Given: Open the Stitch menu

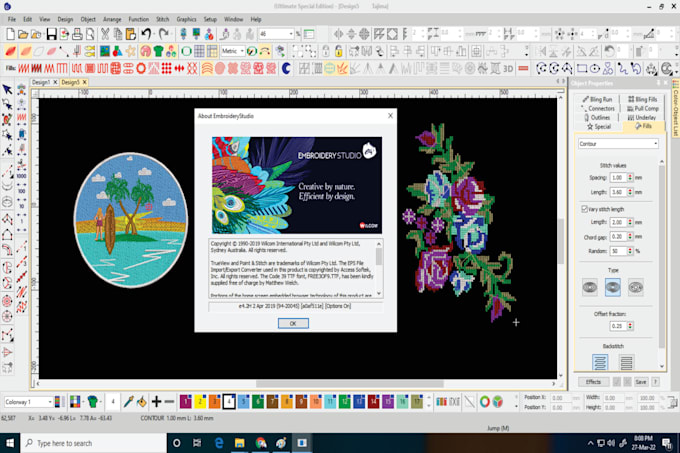Looking at the screenshot, I should click(163, 20).
